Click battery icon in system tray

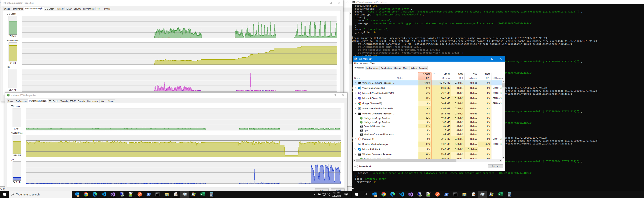[x=319, y=194]
